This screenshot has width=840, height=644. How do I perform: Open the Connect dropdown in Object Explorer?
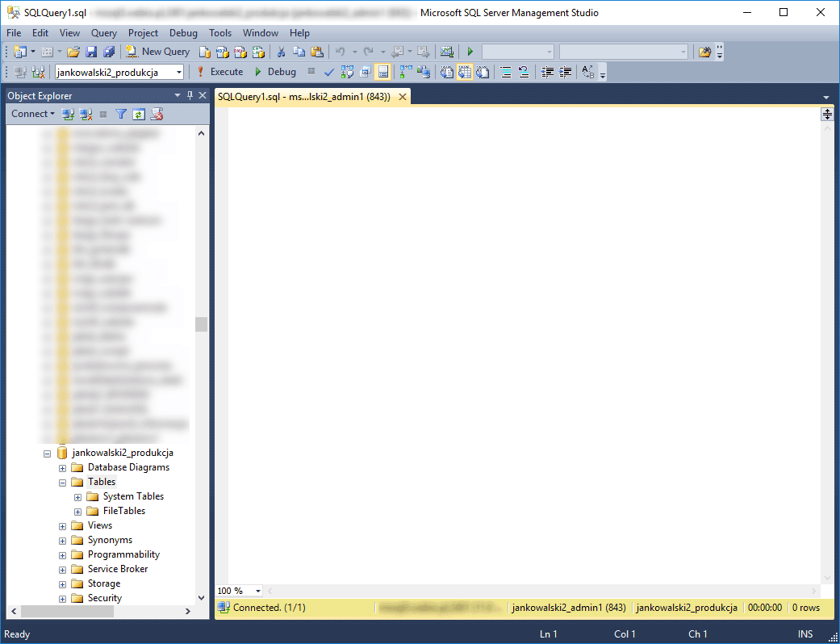(32, 114)
